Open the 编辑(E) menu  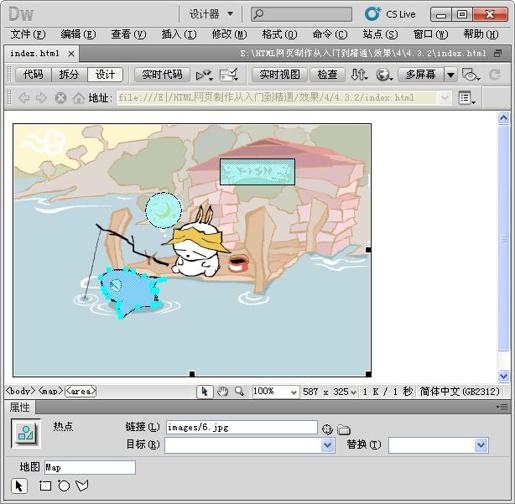pos(78,34)
